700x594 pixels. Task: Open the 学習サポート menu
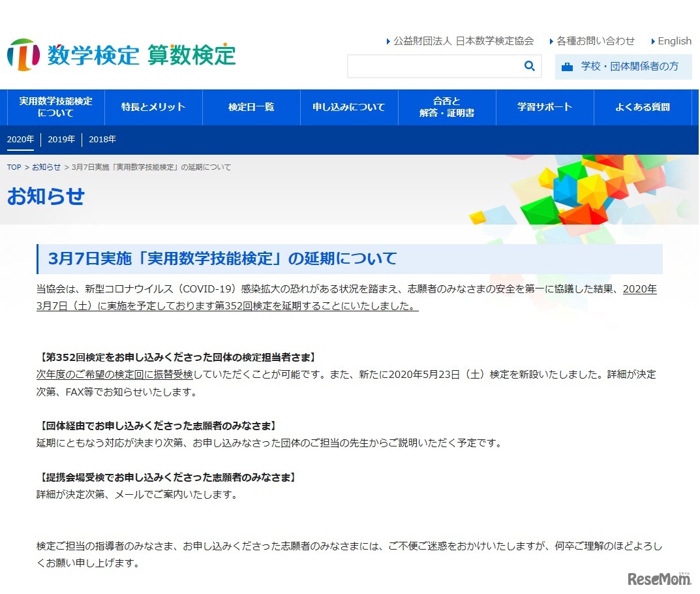[545, 107]
